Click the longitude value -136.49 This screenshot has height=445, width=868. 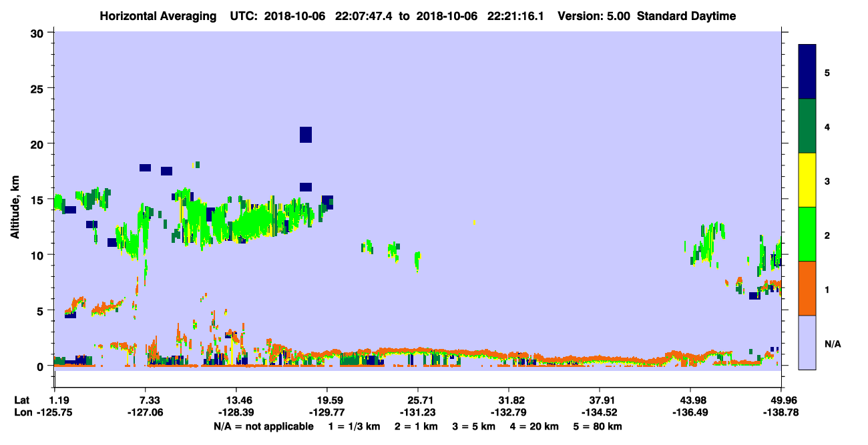click(690, 413)
